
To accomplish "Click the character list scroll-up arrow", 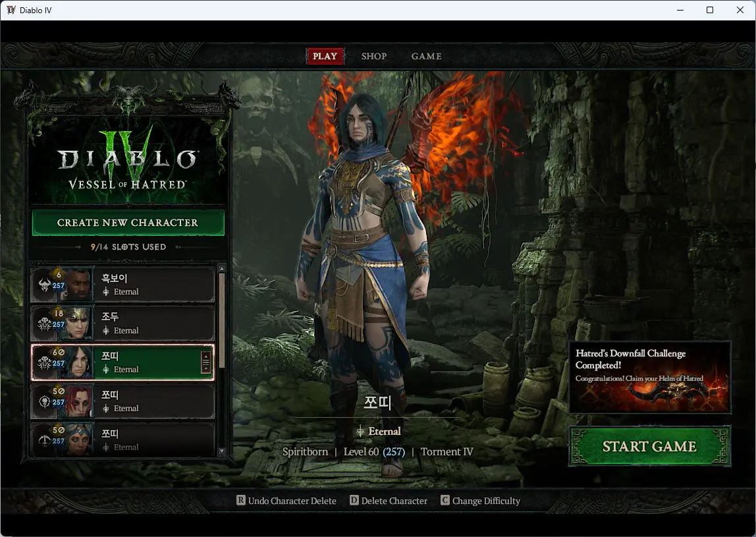I will [222, 268].
